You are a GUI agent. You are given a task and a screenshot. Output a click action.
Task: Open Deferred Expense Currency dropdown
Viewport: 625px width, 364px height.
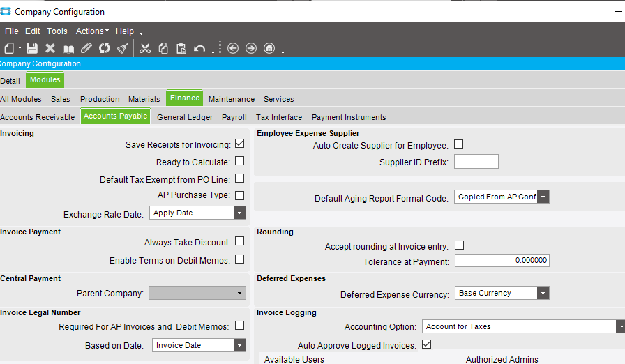point(543,293)
